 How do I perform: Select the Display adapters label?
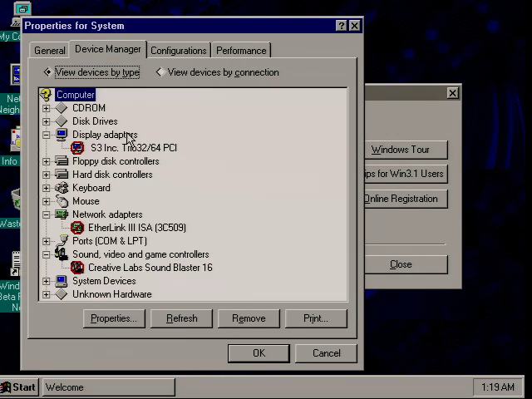[105, 135]
